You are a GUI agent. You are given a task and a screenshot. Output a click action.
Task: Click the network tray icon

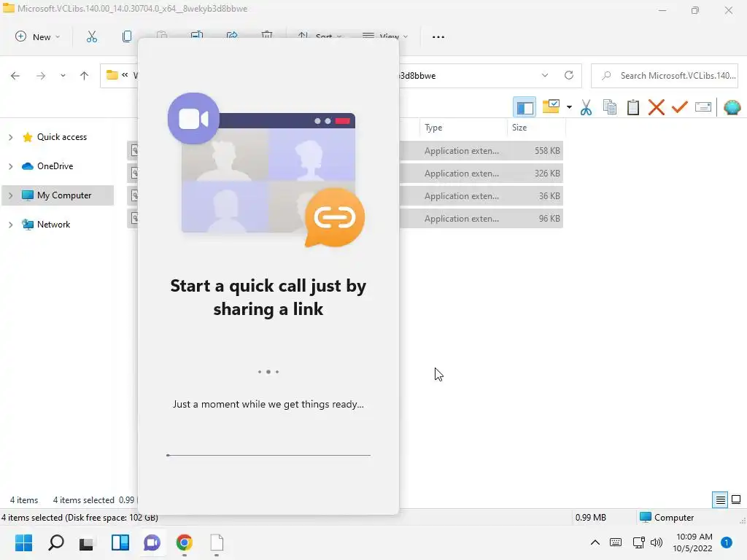click(x=638, y=542)
